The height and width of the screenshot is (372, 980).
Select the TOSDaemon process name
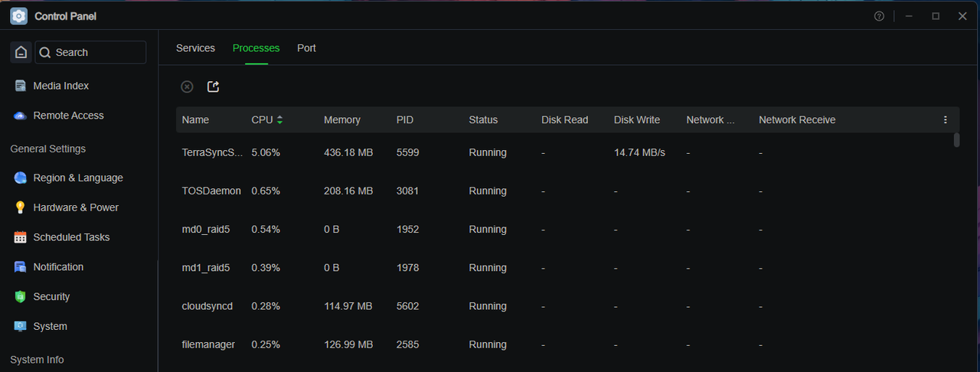click(211, 191)
